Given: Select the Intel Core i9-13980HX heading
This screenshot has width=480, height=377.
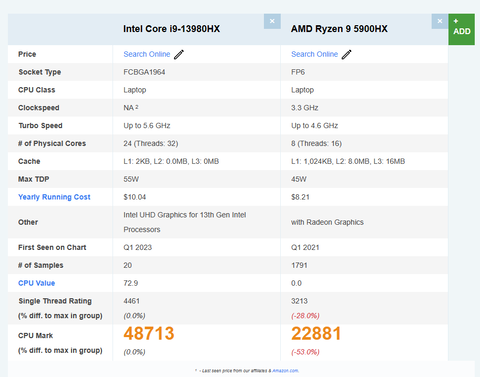Looking at the screenshot, I should [x=172, y=29].
